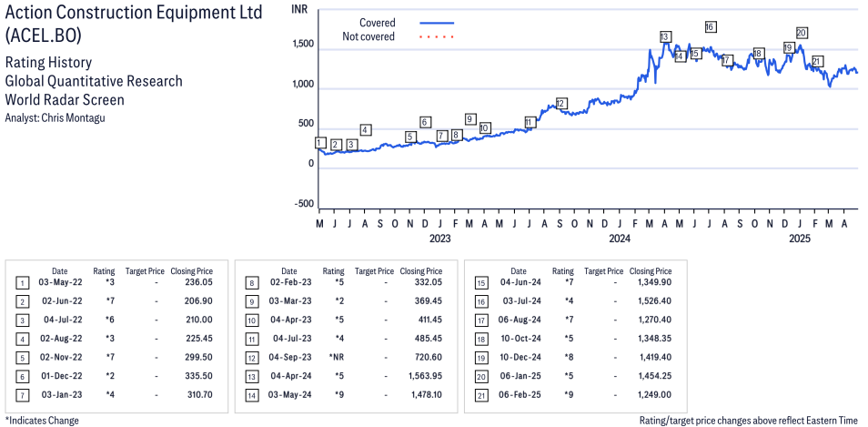Screen dimensions: 868x427
Task: Click the INR axis unit label
Action: click(299, 10)
